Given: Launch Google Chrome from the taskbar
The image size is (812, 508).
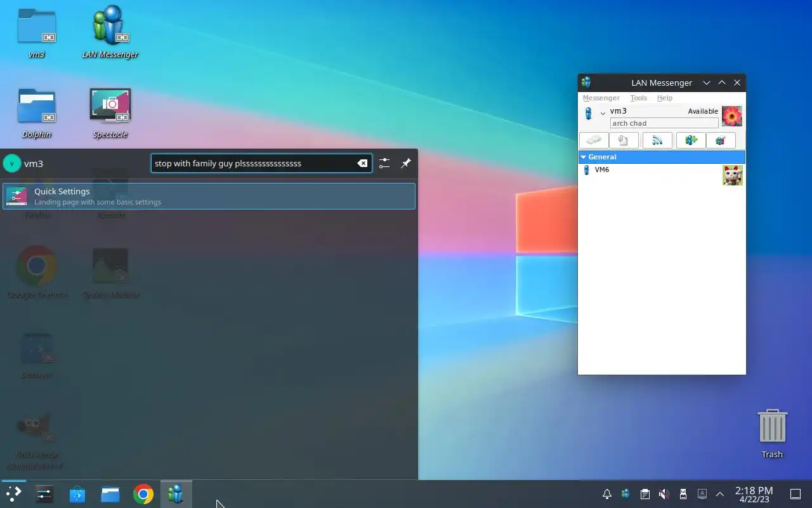Looking at the screenshot, I should 143,494.
